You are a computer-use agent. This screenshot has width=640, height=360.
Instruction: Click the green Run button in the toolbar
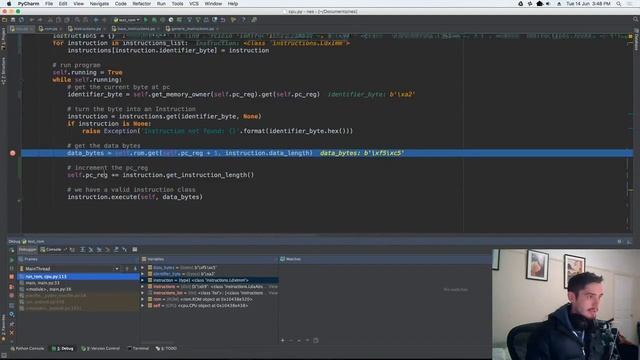146,20
